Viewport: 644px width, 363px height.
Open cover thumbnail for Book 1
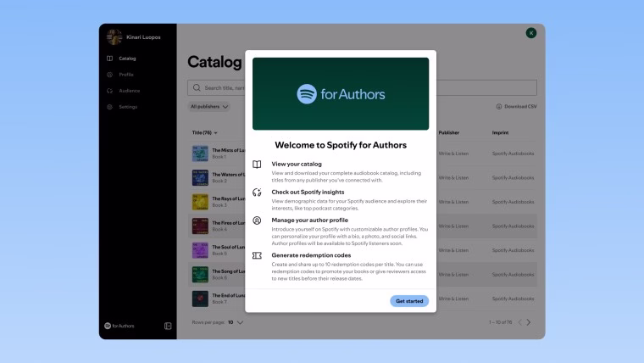coord(200,154)
